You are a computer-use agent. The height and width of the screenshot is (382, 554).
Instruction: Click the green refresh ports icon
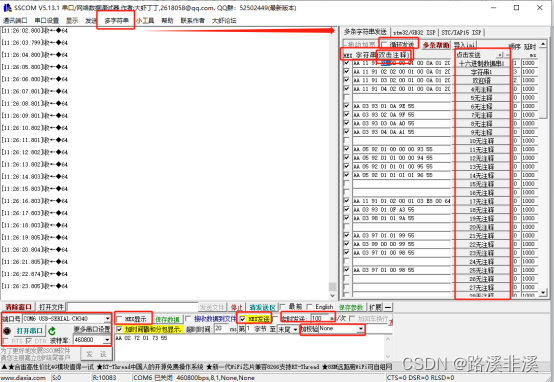(x=52, y=331)
